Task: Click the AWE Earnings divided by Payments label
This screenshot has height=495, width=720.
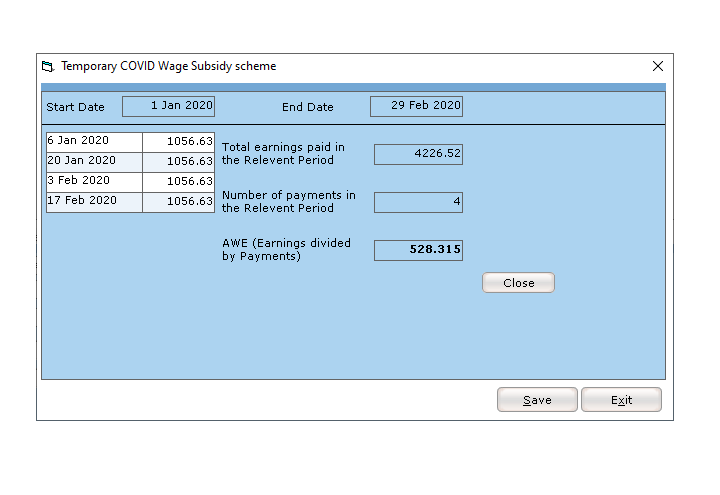Action: coord(286,250)
